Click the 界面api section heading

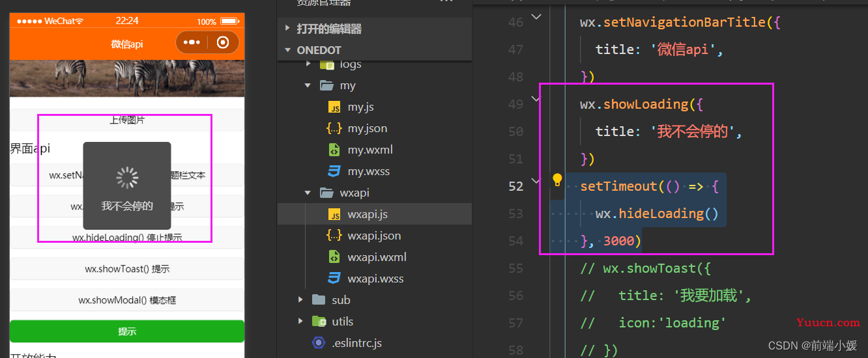click(30, 148)
